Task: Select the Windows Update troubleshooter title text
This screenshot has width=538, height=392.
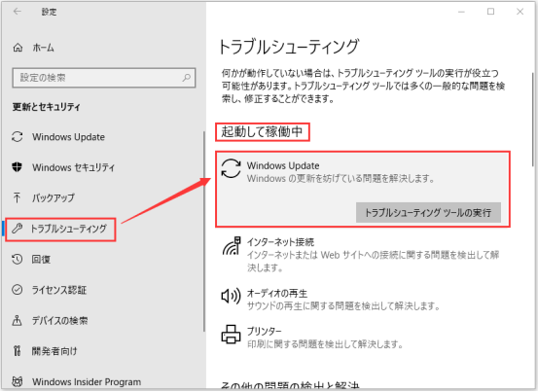Action: click(283, 165)
